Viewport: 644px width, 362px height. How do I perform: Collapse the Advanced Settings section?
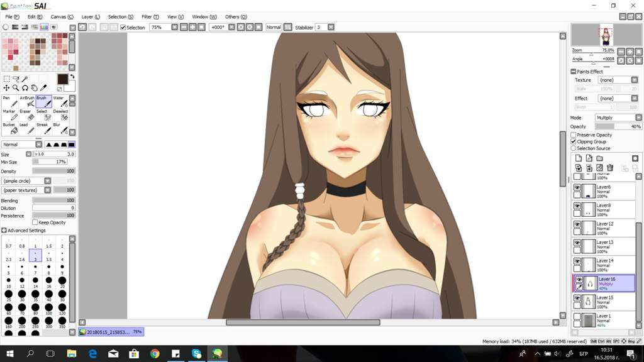[x=4, y=231]
